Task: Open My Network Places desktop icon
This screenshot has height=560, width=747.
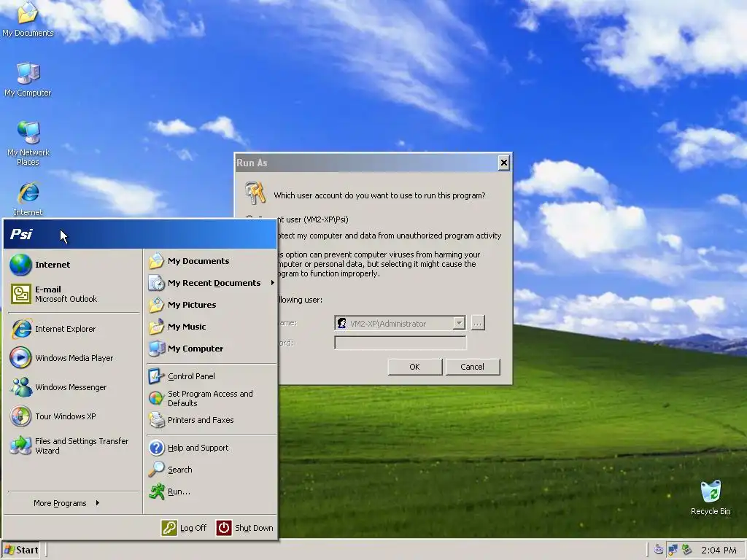Action: (28, 143)
